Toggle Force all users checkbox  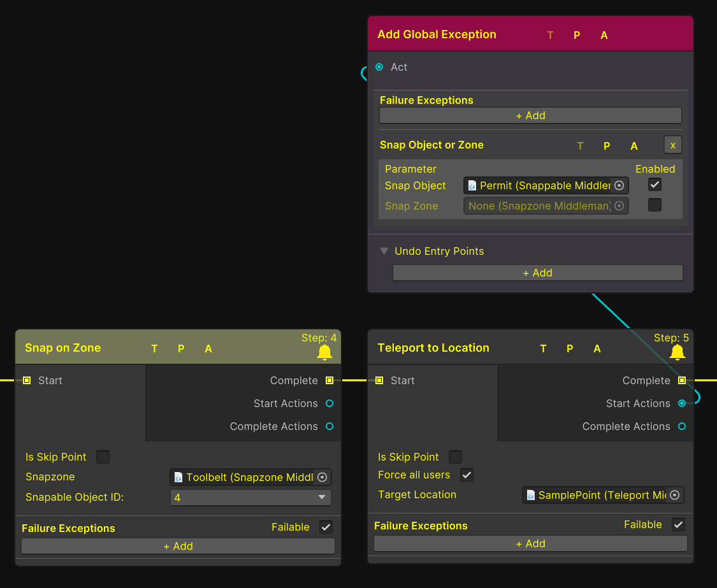pos(467,475)
